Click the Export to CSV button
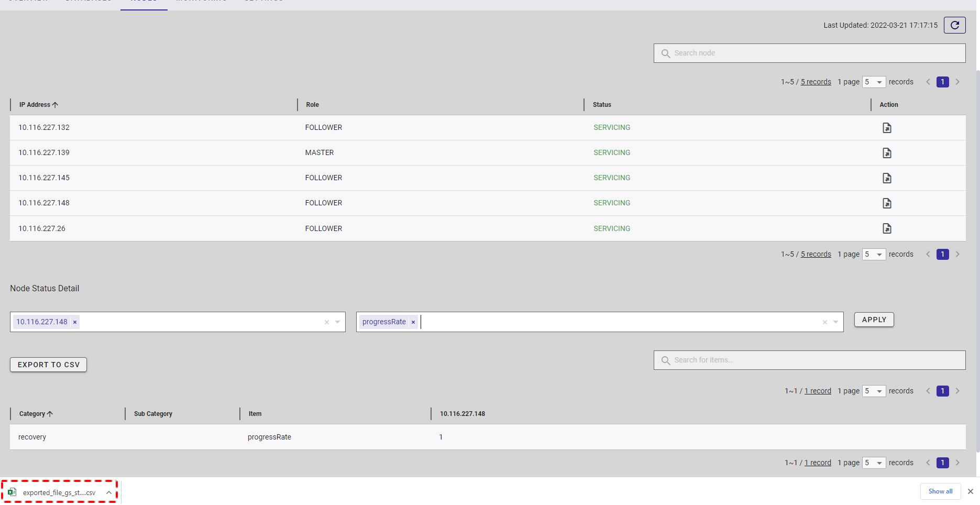The height and width of the screenshot is (505, 980). 49,365
